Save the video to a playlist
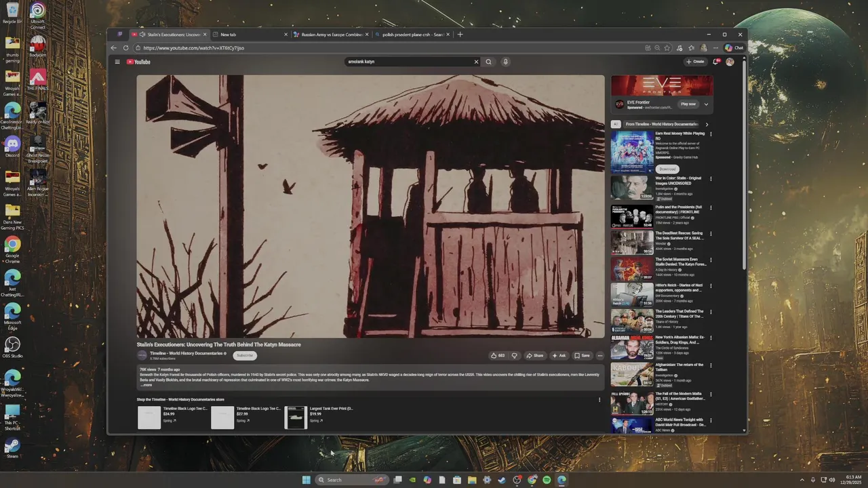868x488 pixels. tap(582, 355)
